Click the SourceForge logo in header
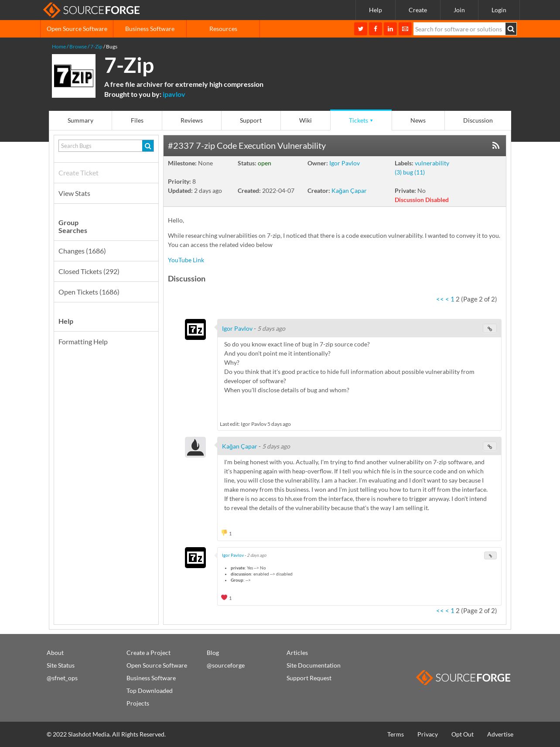Image resolution: width=560 pixels, height=747 pixels. [x=92, y=10]
